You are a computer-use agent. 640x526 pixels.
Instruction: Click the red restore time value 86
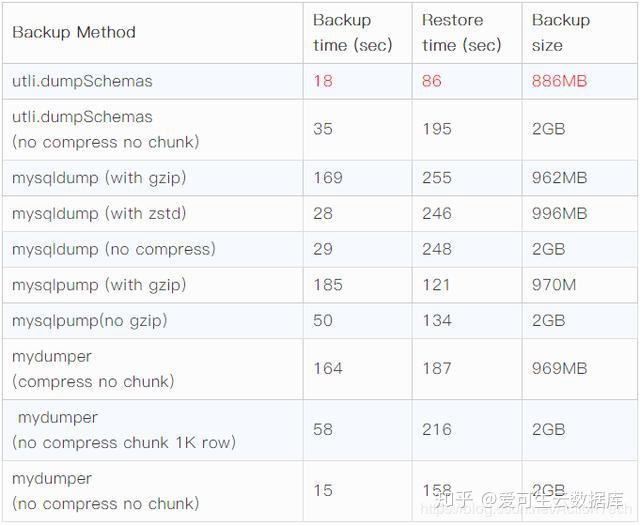432,80
